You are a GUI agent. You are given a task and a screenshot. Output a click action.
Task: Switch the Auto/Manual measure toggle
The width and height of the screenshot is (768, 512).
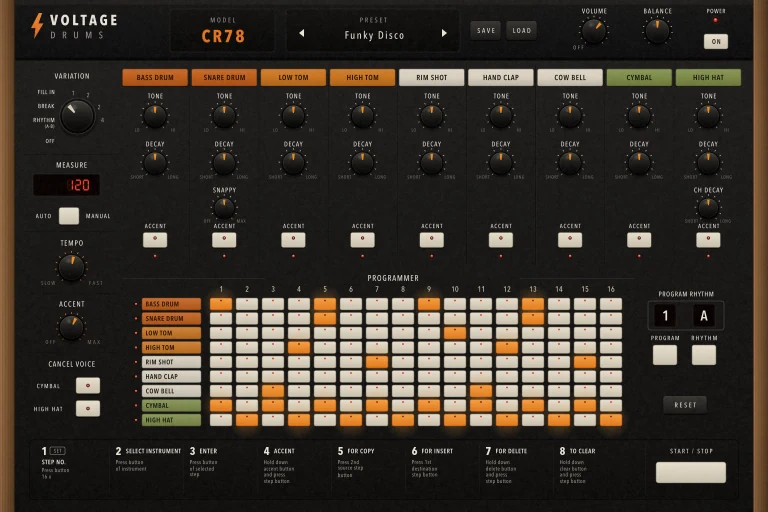tap(69, 216)
